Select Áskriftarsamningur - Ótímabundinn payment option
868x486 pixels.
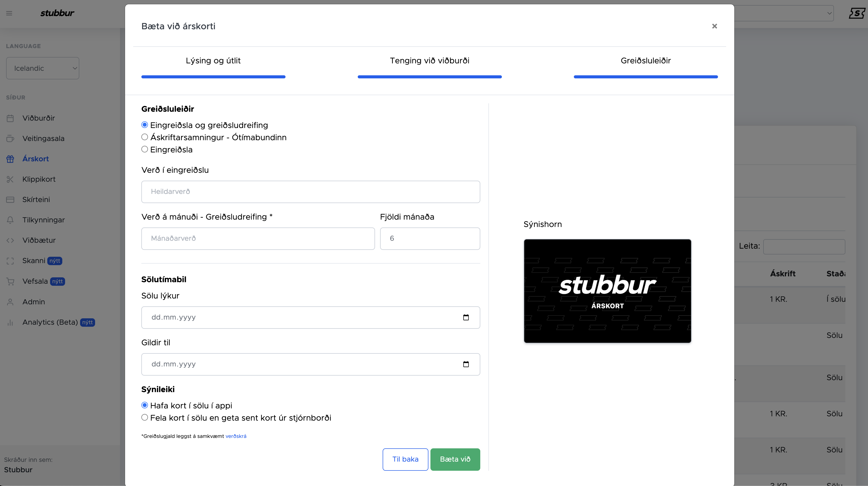tap(145, 137)
